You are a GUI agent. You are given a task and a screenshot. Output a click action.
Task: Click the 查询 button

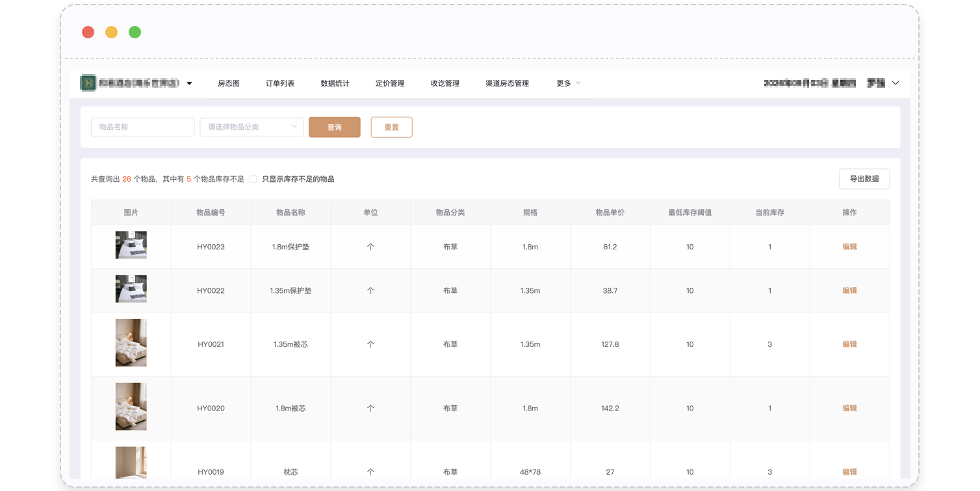pyautogui.click(x=335, y=127)
